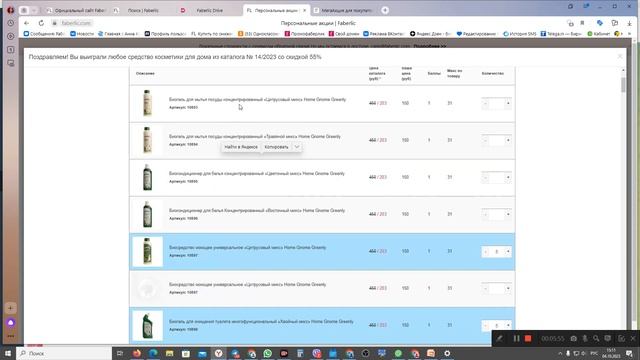This screenshot has width=640, height=360.
Task: Open 'Профиль пользователя' bookmark
Action: point(165,34)
